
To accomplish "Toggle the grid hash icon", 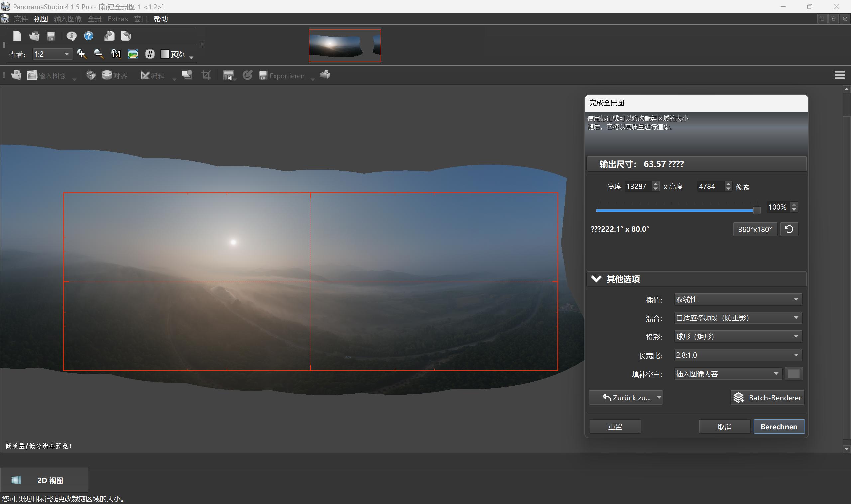I will pos(150,54).
